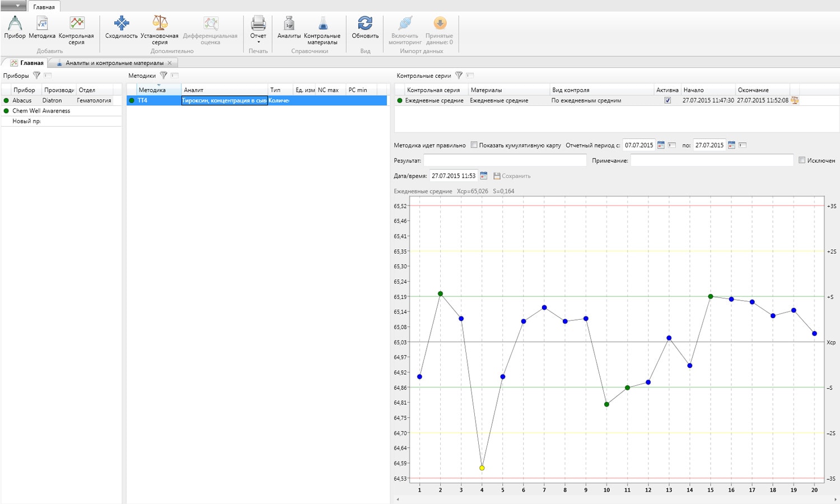The image size is (840, 504).
Task: Toggle the switch beside Приборы filter
Action: click(48, 75)
